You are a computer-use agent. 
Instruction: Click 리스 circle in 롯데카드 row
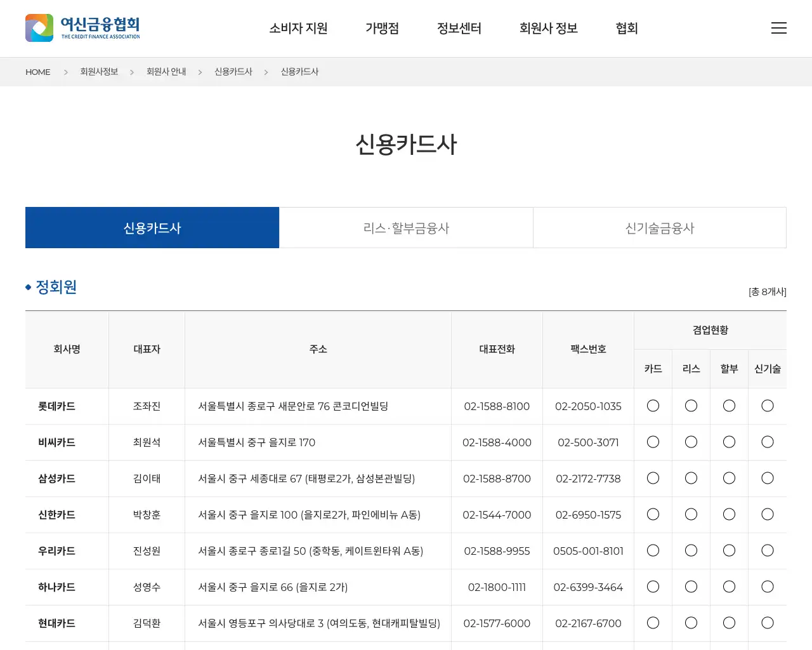click(x=691, y=406)
